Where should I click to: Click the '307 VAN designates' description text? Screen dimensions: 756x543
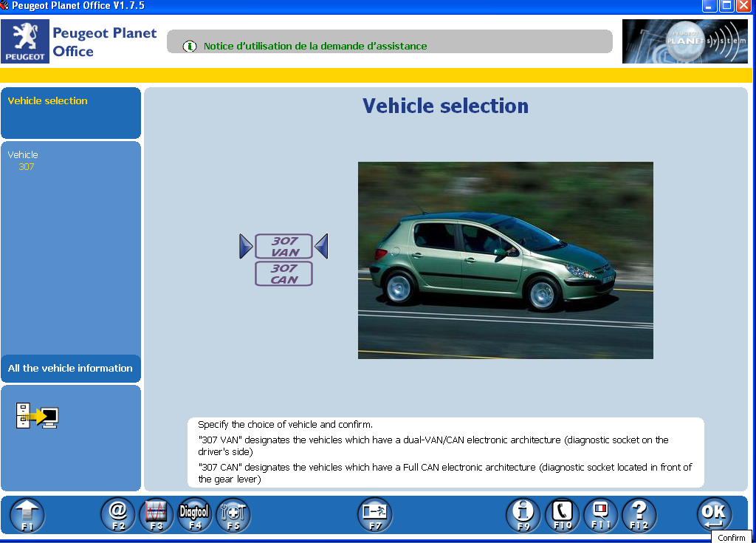point(433,446)
